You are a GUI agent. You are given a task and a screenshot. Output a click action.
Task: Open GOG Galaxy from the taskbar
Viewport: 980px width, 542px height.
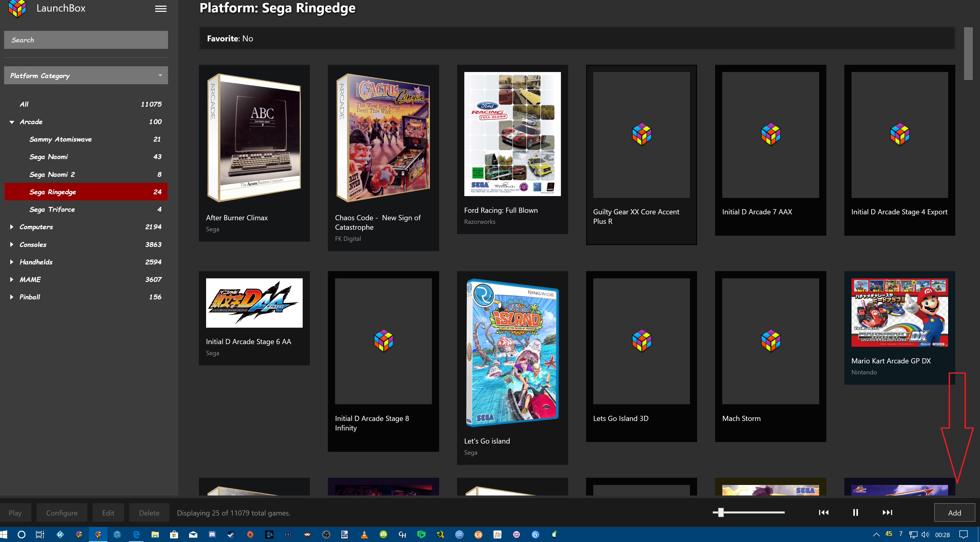click(x=516, y=534)
